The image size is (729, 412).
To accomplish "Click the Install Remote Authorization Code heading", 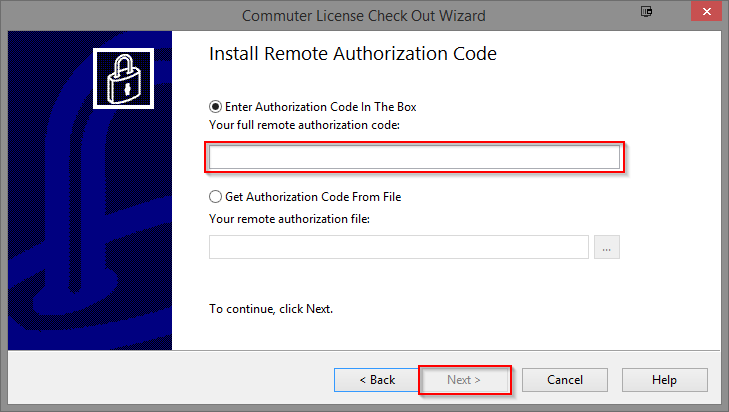I will 353,54.
